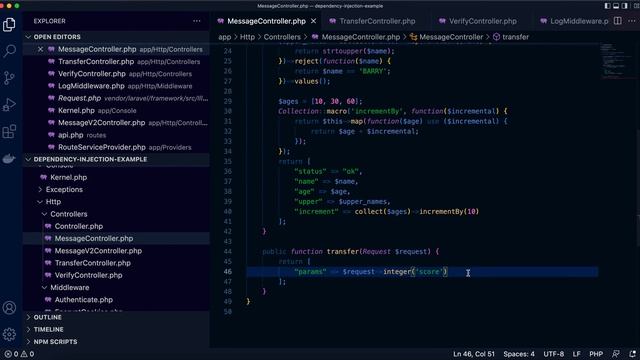The height and width of the screenshot is (360, 640).
Task: Collapse the DEPENDENCY-INJECTION-EXAMPLE section
Action: 116,159
